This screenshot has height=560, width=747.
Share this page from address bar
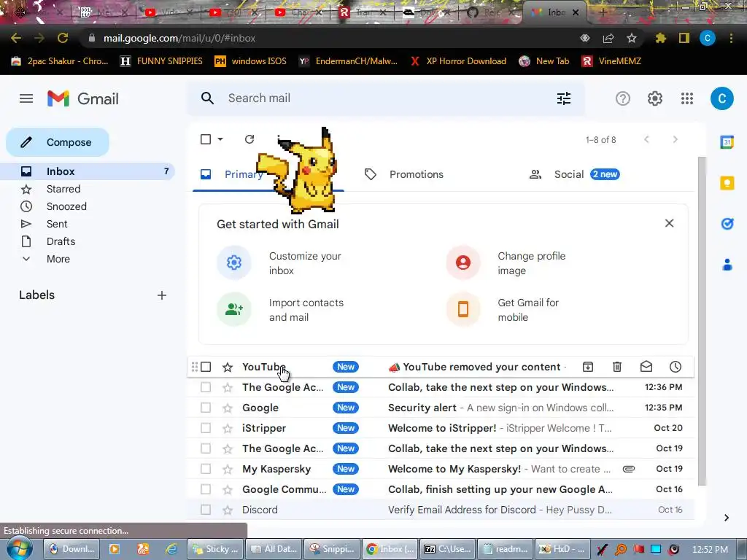(608, 38)
